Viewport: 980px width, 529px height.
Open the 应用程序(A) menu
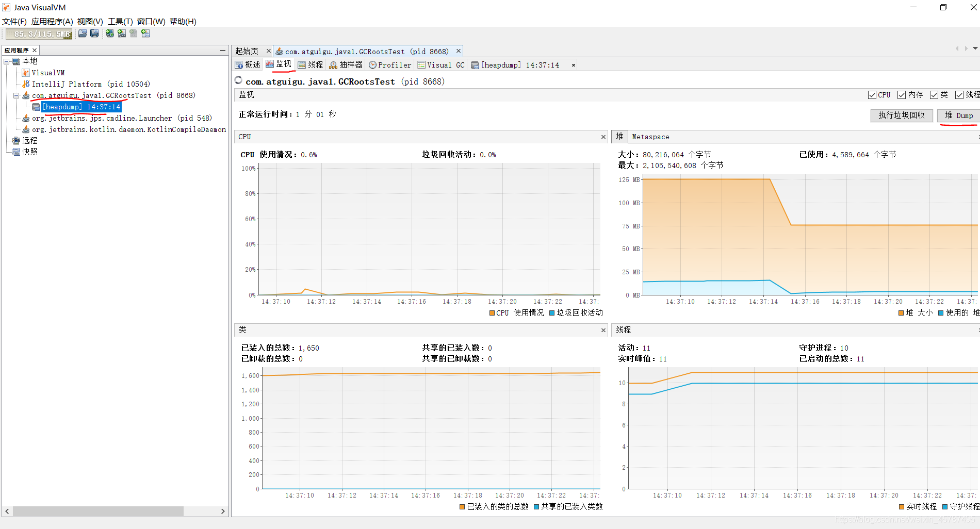click(52, 21)
